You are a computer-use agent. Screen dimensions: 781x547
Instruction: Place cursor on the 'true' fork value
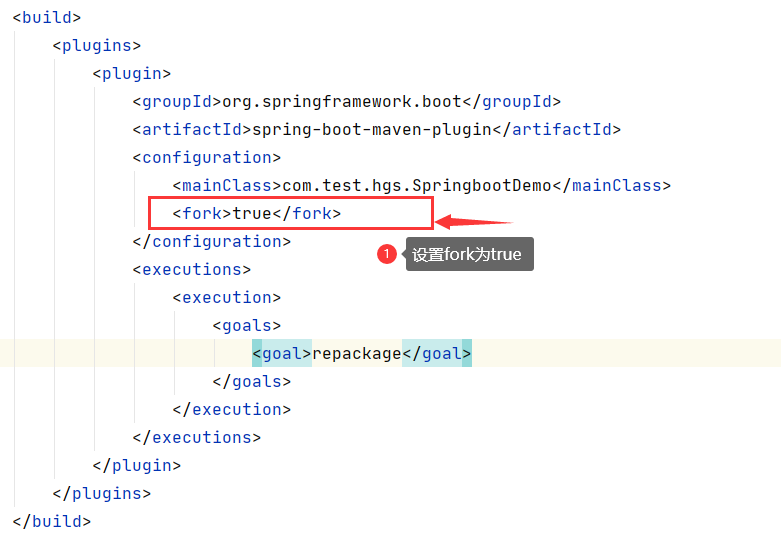[252, 213]
